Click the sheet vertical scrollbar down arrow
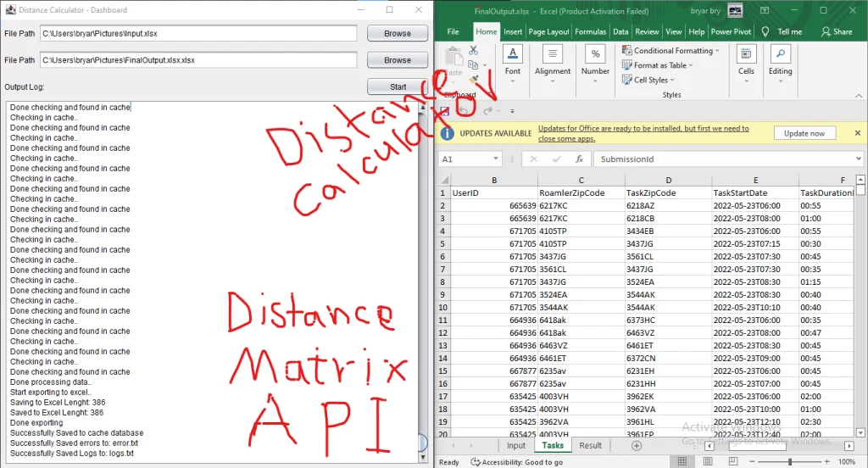868x468 pixels. click(x=860, y=433)
